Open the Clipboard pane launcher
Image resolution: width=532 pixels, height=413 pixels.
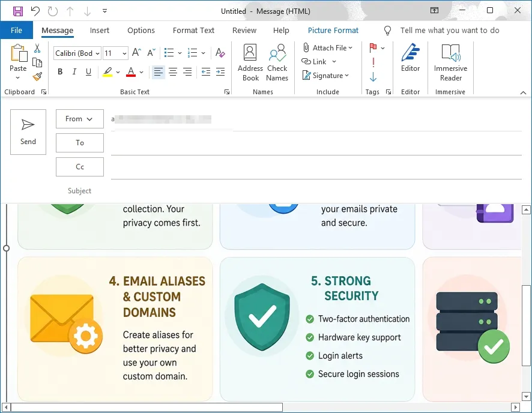pos(44,92)
